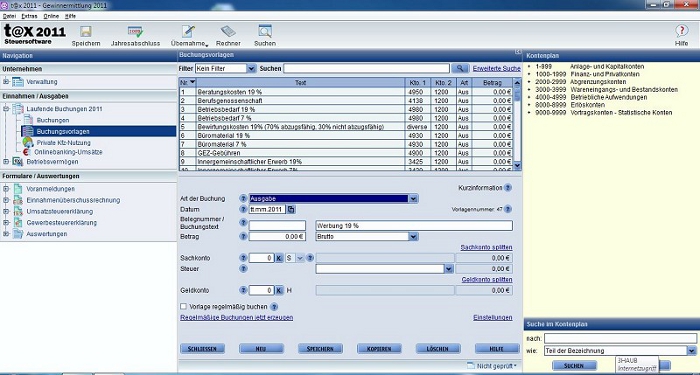Click help icon beside Vorlage regelmäßig buchen
This screenshot has width=700, height=375.
coord(274,307)
